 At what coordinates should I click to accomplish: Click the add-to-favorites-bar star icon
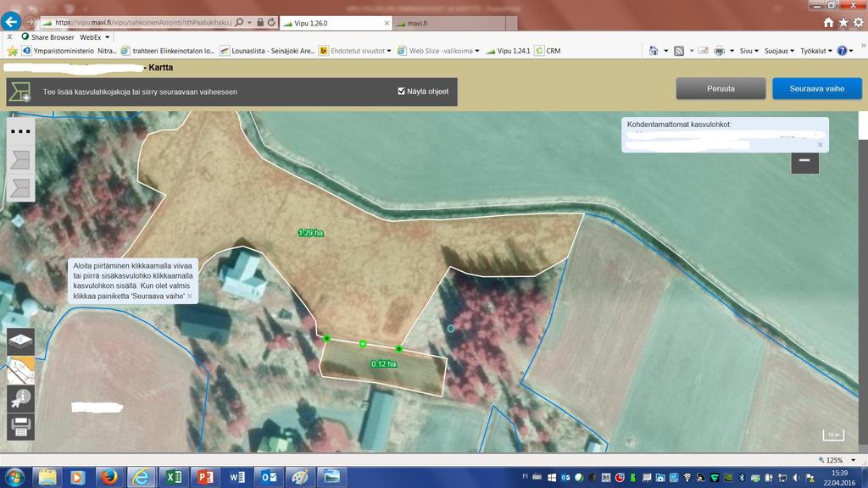pyautogui.click(x=12, y=51)
